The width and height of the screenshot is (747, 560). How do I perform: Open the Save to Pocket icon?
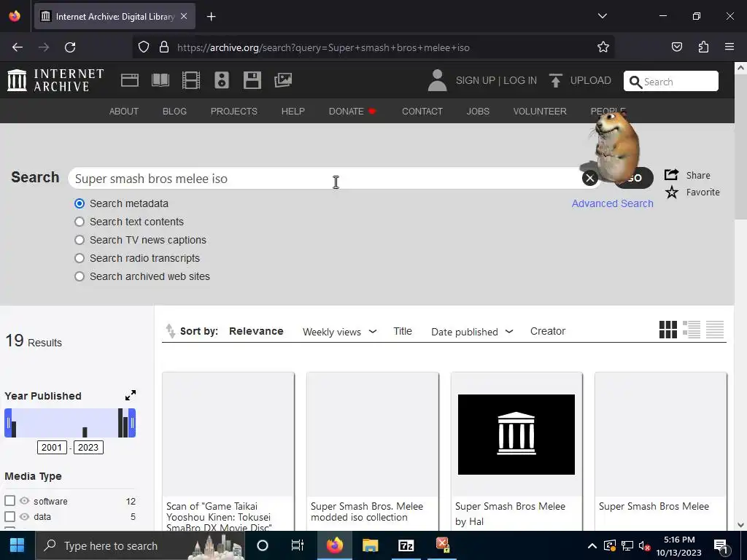pyautogui.click(x=677, y=47)
